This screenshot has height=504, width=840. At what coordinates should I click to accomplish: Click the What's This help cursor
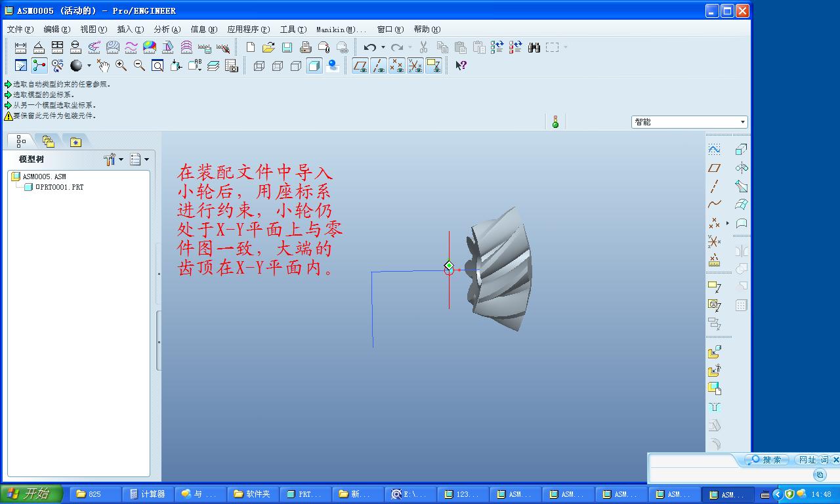click(461, 66)
